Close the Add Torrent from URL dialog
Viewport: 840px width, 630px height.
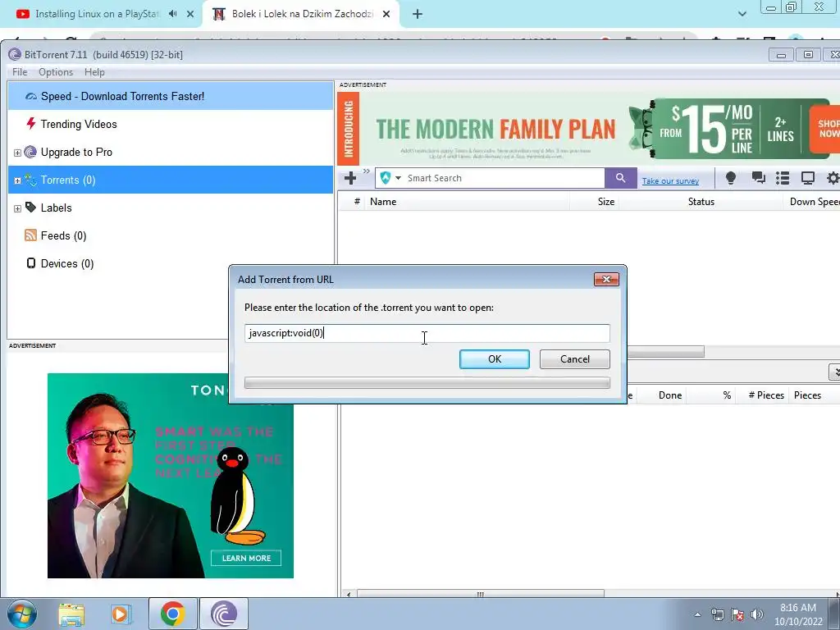(606, 279)
